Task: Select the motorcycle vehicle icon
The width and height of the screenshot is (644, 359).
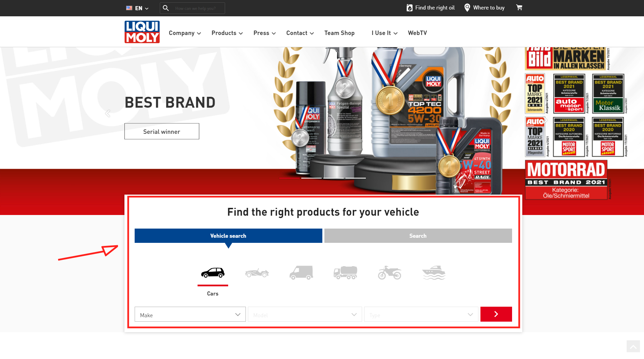Action: click(390, 273)
